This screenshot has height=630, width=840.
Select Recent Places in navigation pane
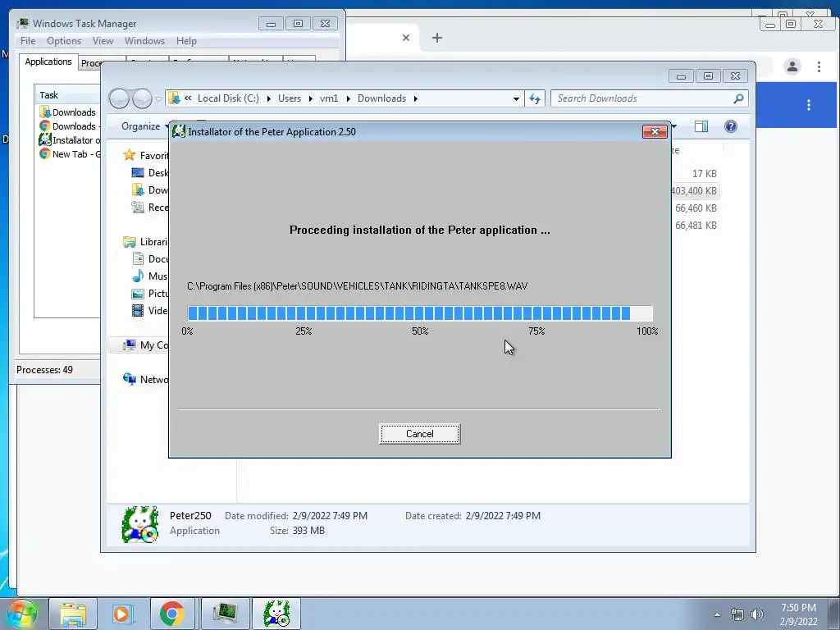tap(150, 208)
